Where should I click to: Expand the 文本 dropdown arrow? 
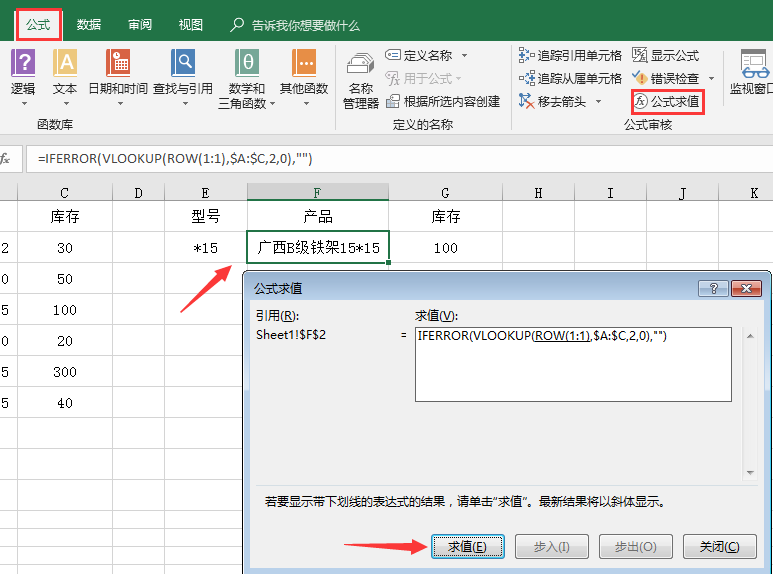pos(66,104)
